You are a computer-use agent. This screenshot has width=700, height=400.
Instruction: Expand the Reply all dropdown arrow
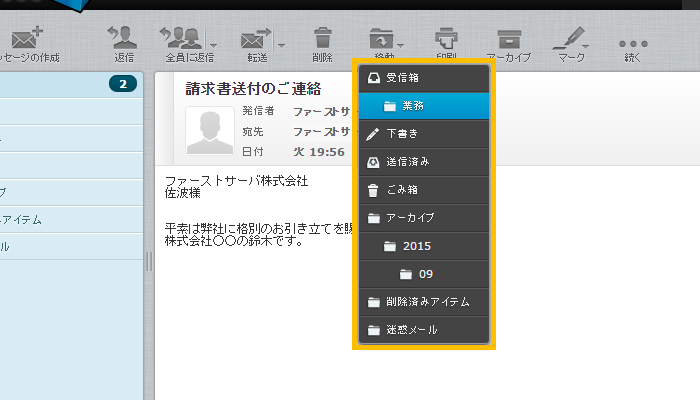(214, 45)
